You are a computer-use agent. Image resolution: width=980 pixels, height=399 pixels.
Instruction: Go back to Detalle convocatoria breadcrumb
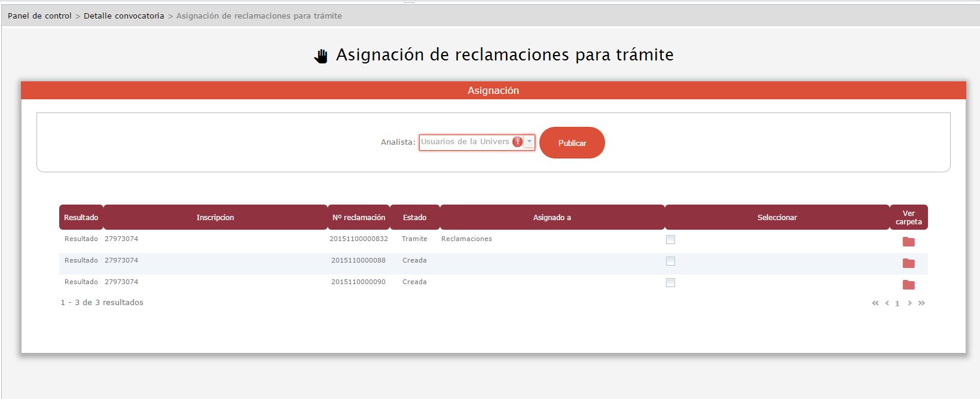tap(124, 16)
